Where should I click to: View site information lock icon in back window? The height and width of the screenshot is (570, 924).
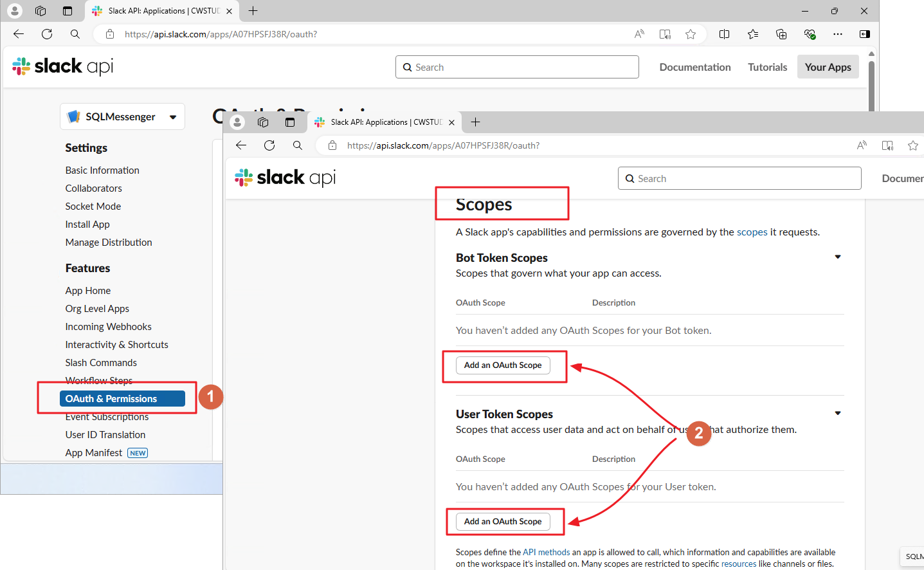click(110, 34)
